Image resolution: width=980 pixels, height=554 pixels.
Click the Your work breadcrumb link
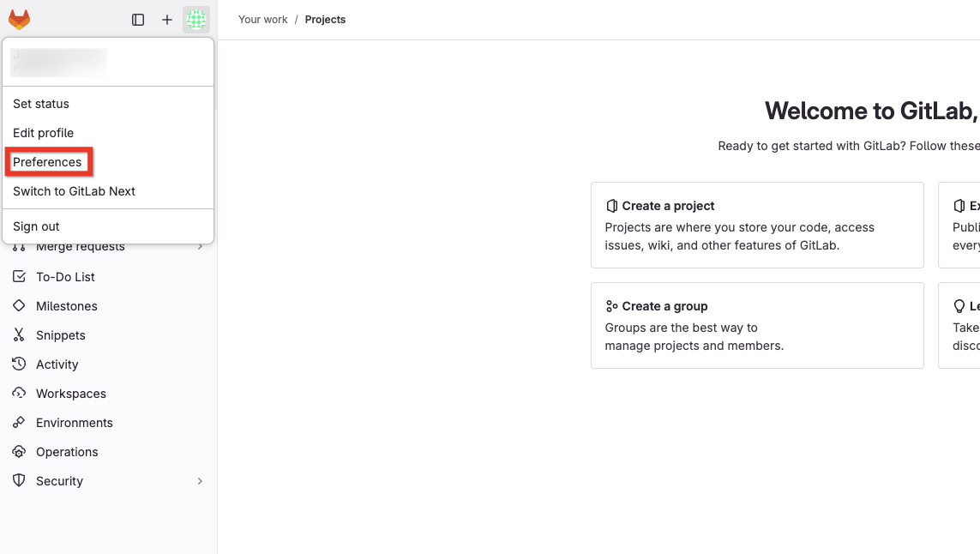point(263,20)
